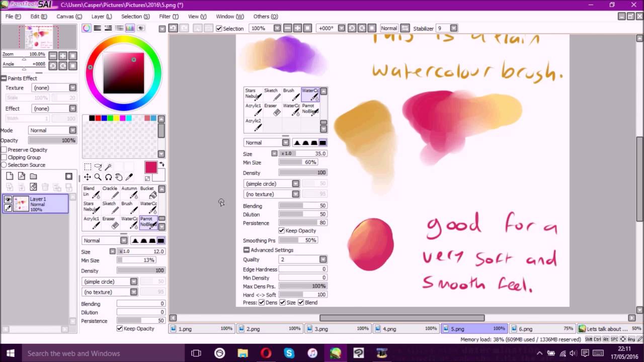Pick the Crackle brush in left tray
The image size is (644, 362).
(110, 192)
